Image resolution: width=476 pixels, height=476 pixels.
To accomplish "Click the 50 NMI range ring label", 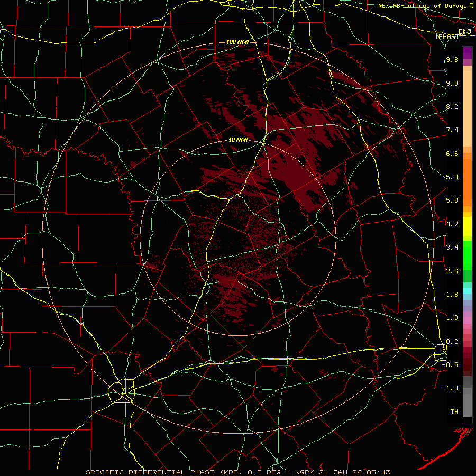I will click(238, 140).
